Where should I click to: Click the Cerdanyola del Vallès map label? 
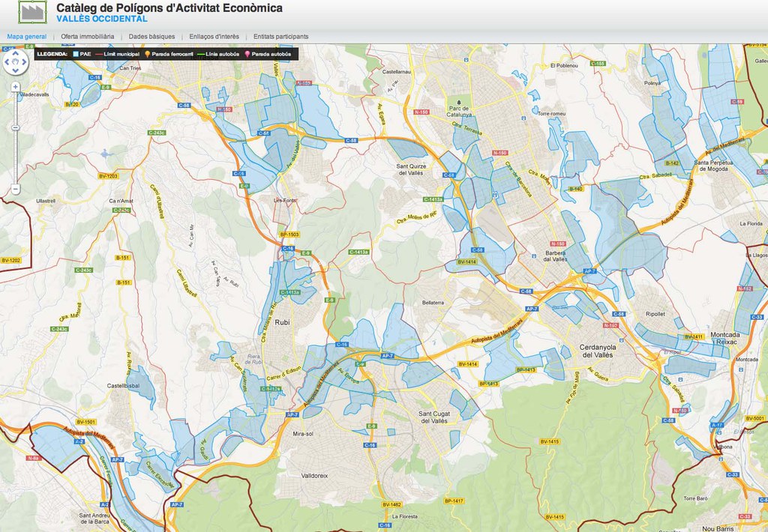596,351
